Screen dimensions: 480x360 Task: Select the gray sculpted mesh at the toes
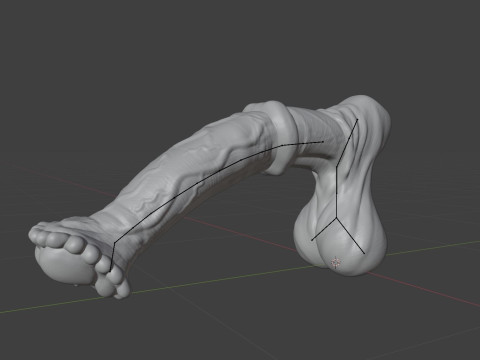click(x=80, y=258)
